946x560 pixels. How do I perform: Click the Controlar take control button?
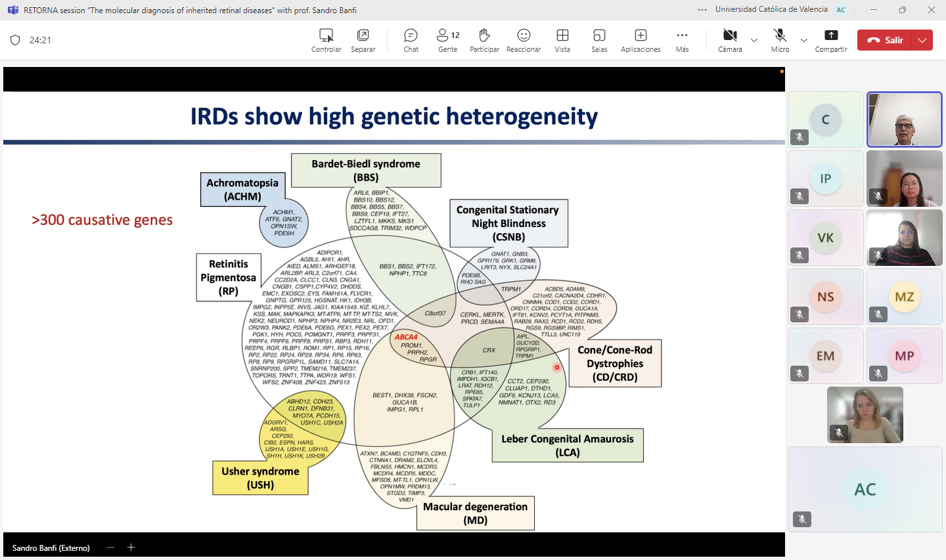(326, 40)
